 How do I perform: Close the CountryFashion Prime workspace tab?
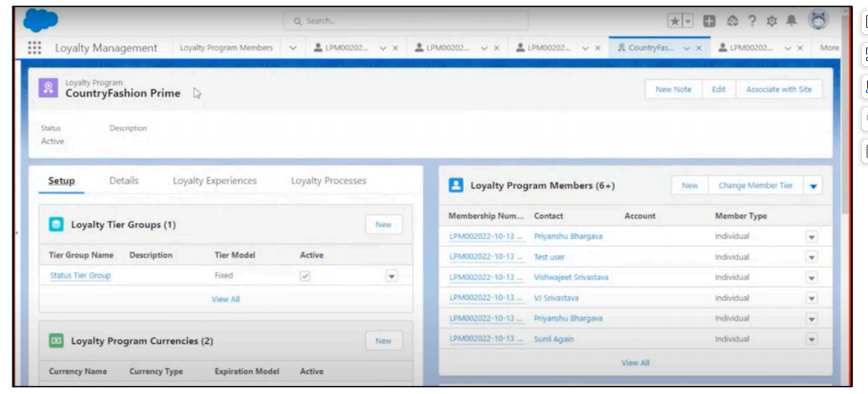tap(699, 48)
